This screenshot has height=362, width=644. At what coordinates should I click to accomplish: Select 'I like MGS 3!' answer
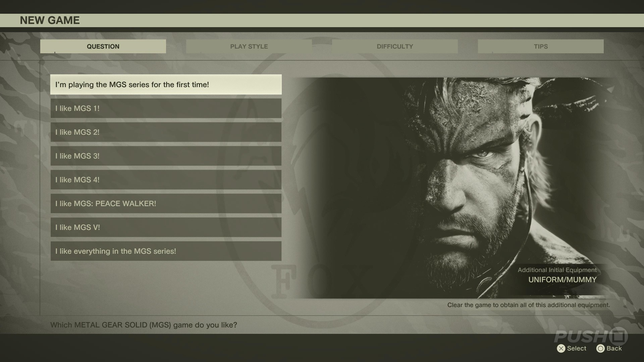point(166,156)
